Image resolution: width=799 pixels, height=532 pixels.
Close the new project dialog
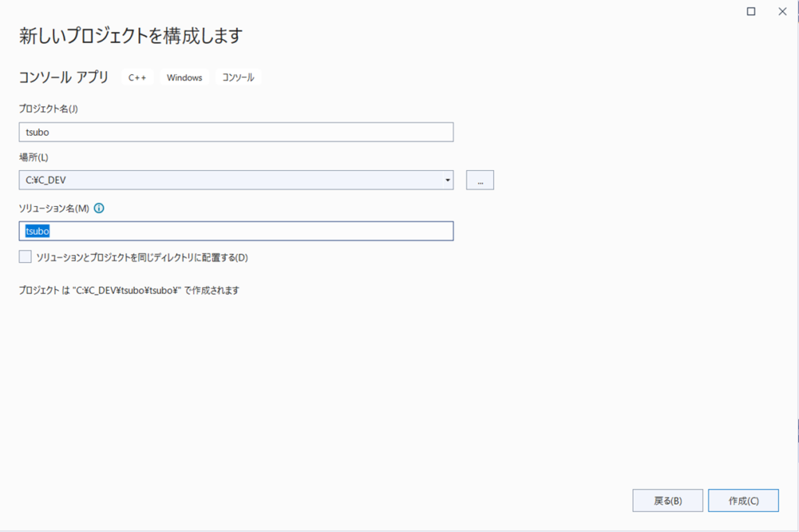click(x=782, y=12)
